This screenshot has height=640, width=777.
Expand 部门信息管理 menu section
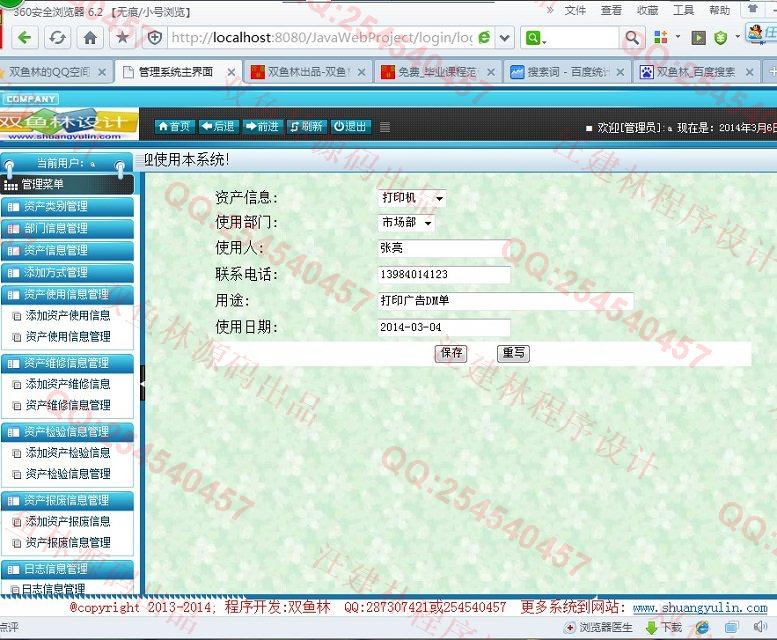pyautogui.click(x=67, y=228)
